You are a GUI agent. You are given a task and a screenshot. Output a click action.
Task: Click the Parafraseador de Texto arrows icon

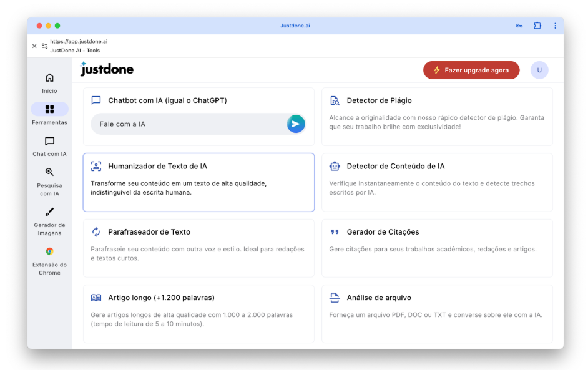click(96, 232)
